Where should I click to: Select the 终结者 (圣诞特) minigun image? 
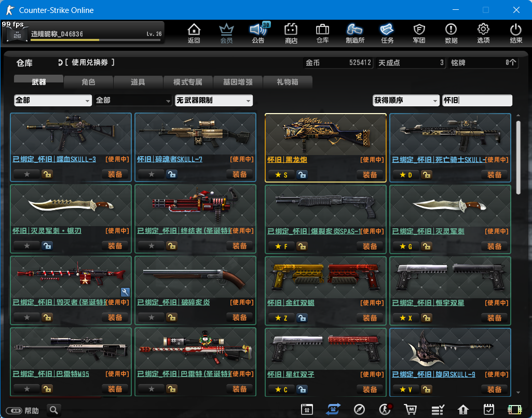196,206
